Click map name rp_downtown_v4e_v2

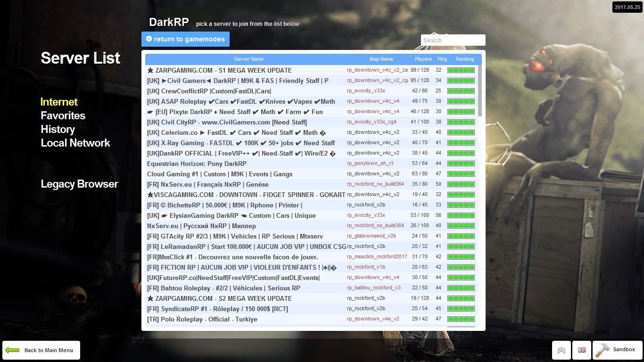point(373,319)
